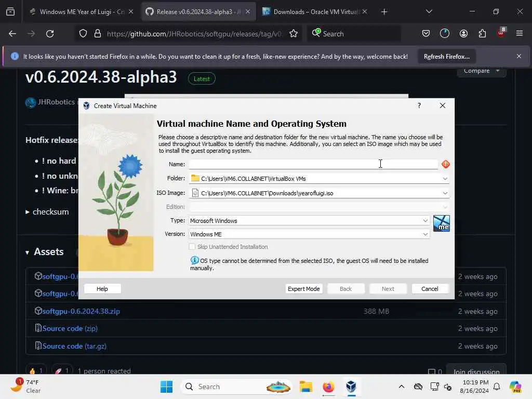Click the site padlock icon
Image resolution: width=532 pixels, height=399 pixels.
(98, 34)
